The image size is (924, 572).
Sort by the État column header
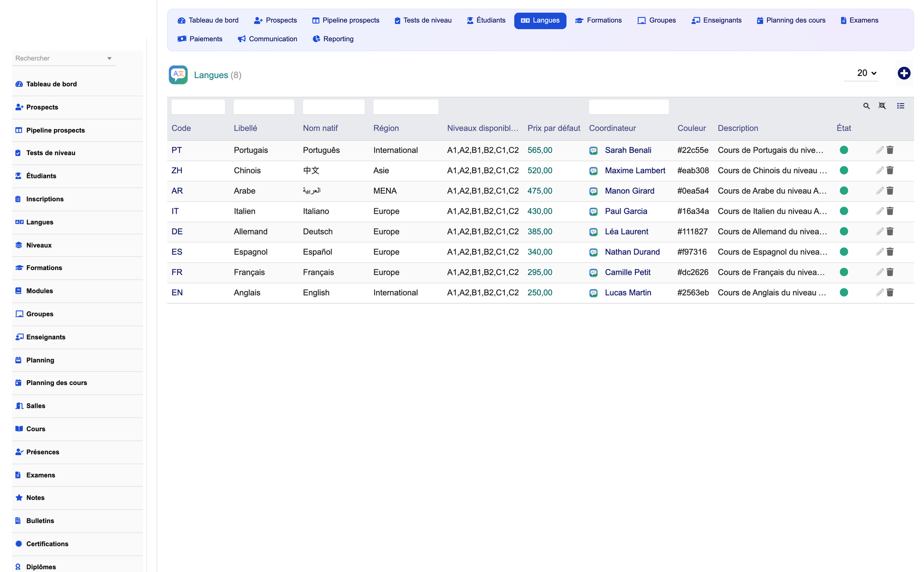pos(844,128)
